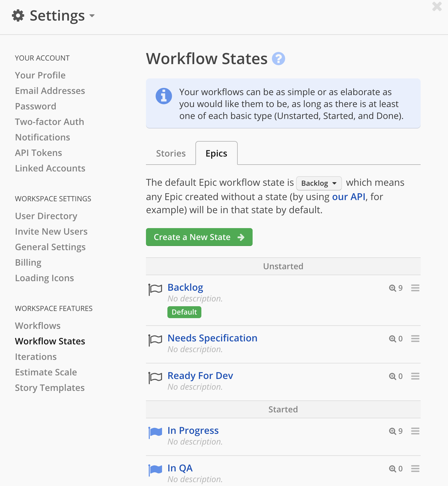Click the reorder handle on In Progress row
The image size is (448, 486).
pyautogui.click(x=415, y=431)
